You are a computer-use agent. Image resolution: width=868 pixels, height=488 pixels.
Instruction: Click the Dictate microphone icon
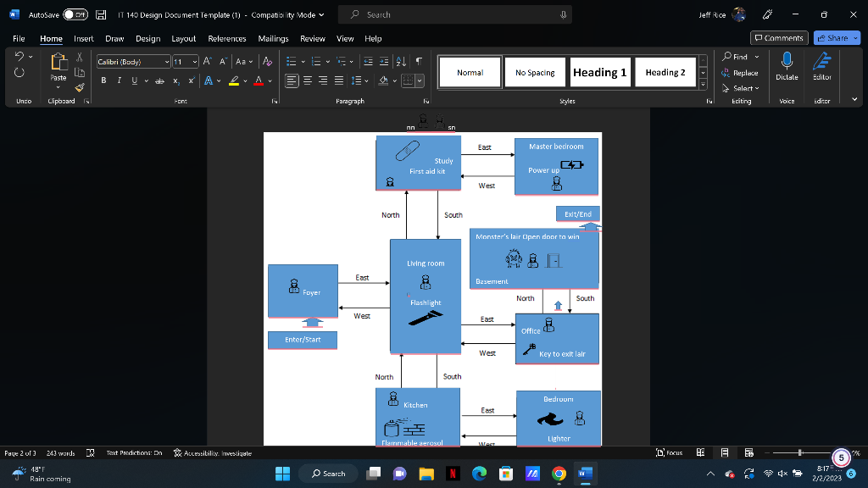[x=787, y=62]
